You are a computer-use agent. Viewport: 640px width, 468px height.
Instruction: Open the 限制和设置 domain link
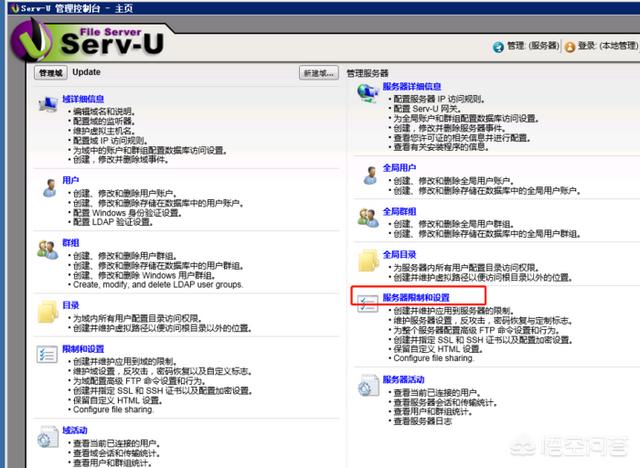click(x=83, y=349)
